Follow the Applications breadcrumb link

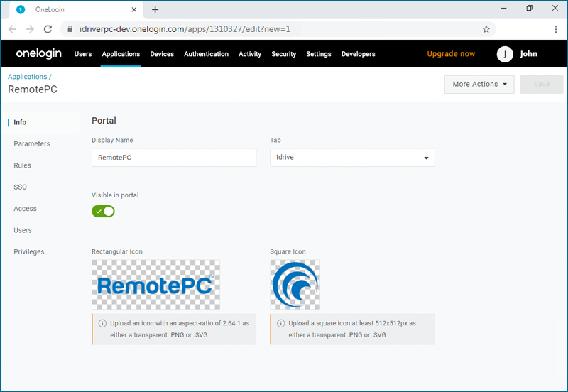tap(27, 76)
